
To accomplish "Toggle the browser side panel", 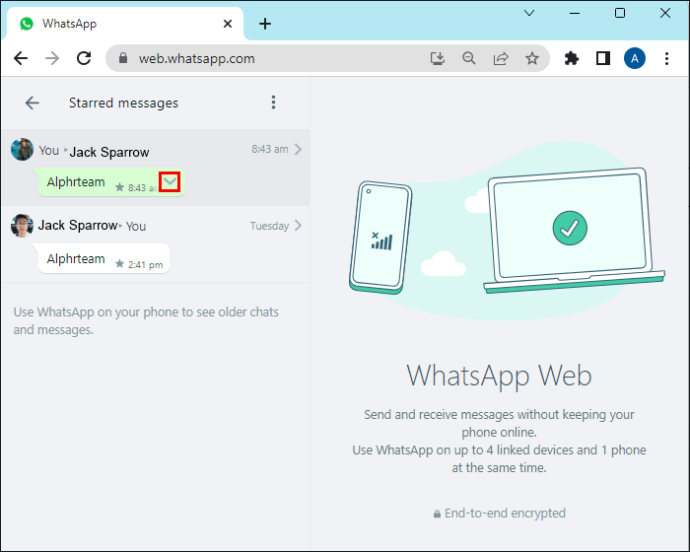I will (603, 58).
